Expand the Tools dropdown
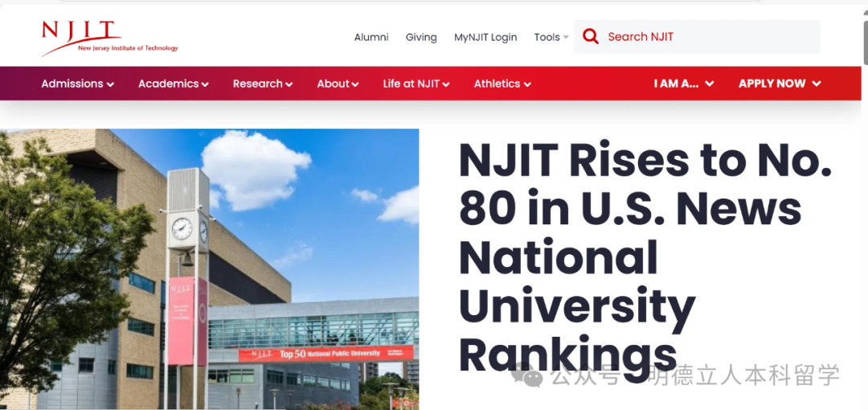 551,37
